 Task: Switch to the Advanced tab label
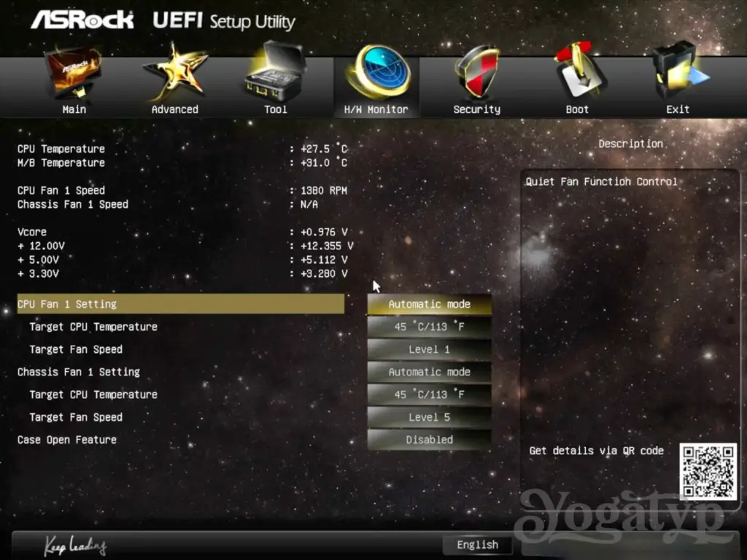(x=175, y=109)
